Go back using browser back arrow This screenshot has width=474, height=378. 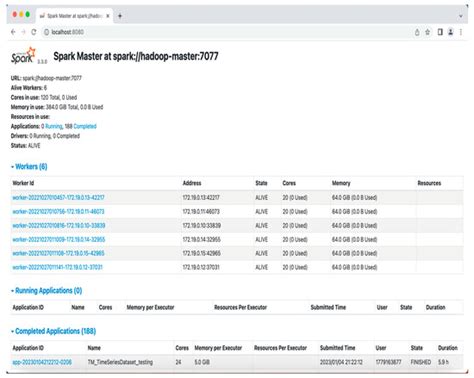(13, 32)
